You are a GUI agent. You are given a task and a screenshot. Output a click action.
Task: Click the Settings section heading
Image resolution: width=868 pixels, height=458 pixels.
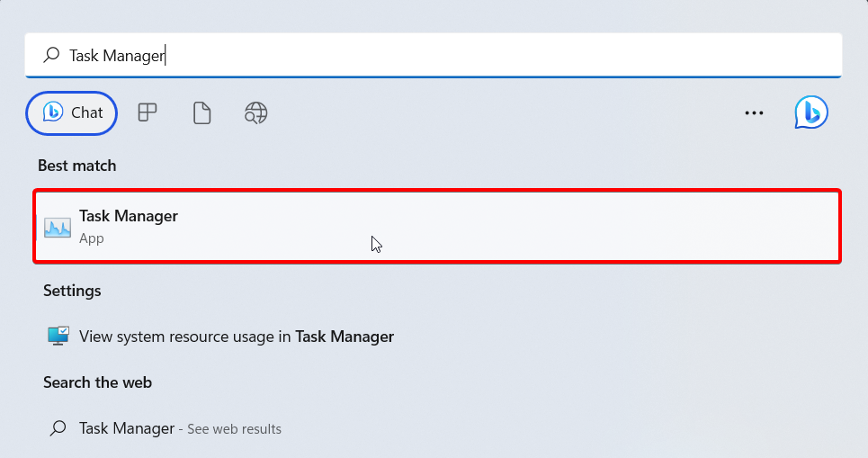(x=72, y=291)
